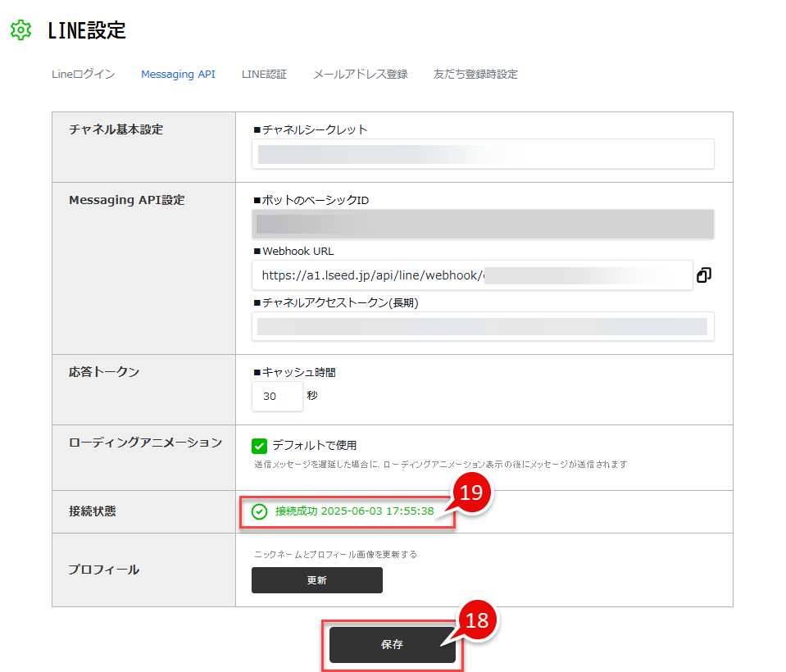Screen dimensions: 786x672
Task: Click the green gear icon beside LINE設定
Action: tap(20, 30)
